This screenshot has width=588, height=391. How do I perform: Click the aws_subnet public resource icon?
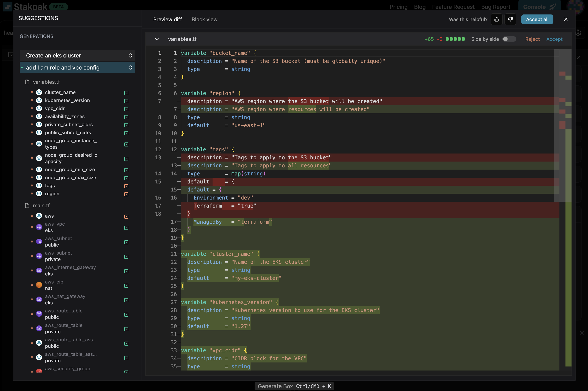pyautogui.click(x=39, y=242)
